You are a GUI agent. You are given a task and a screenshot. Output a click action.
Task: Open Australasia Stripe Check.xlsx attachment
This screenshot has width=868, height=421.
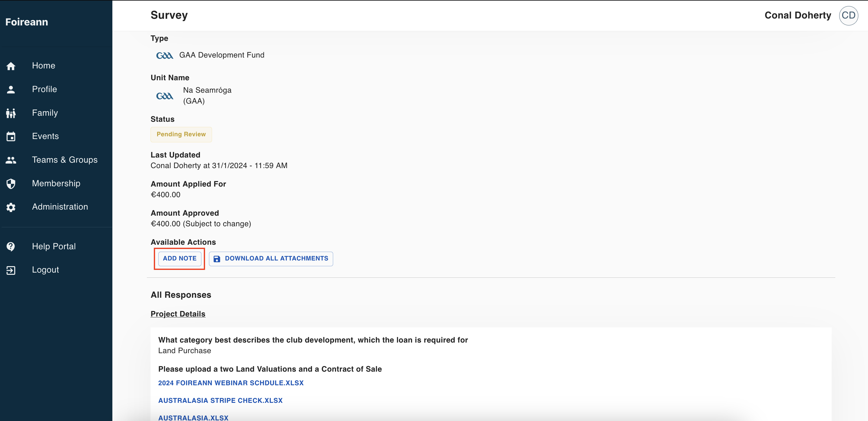[220, 400]
